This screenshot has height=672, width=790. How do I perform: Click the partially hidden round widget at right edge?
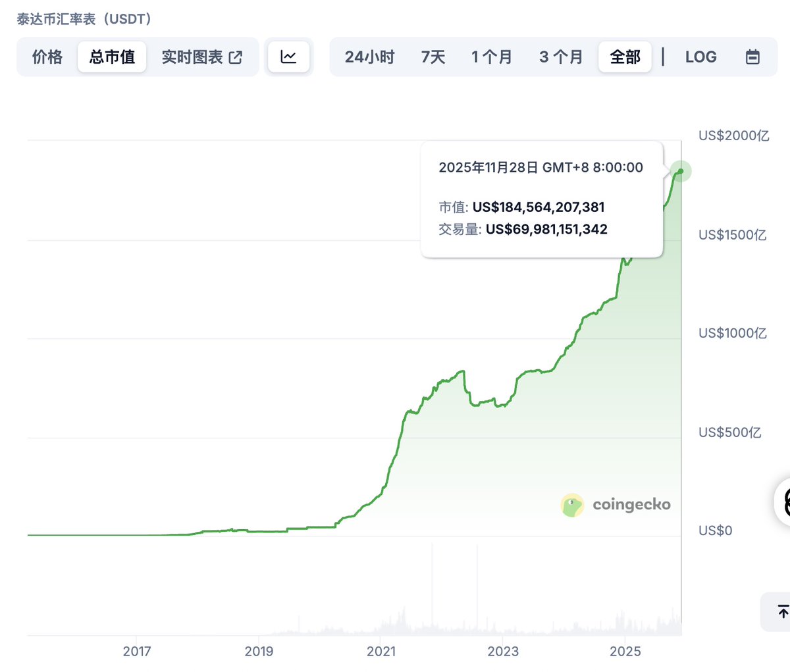[x=783, y=502]
